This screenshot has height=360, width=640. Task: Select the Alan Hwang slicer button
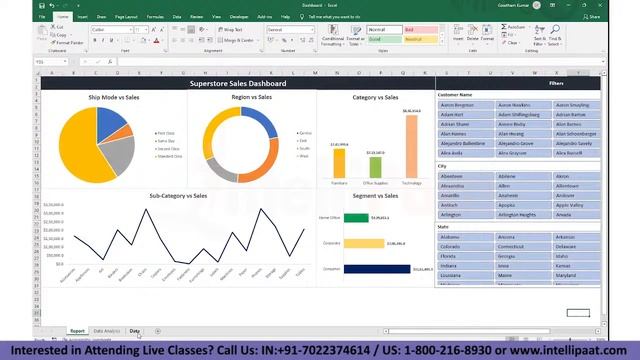[x=523, y=134]
